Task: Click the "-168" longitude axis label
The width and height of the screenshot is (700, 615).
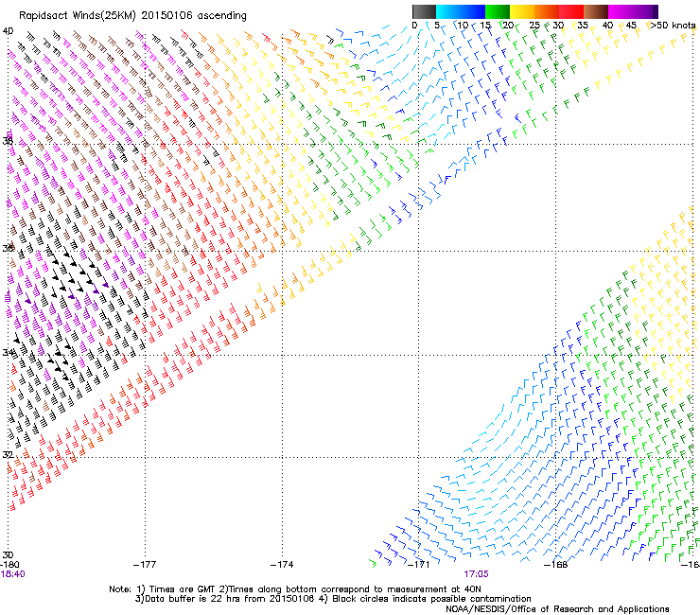Action: [556, 565]
